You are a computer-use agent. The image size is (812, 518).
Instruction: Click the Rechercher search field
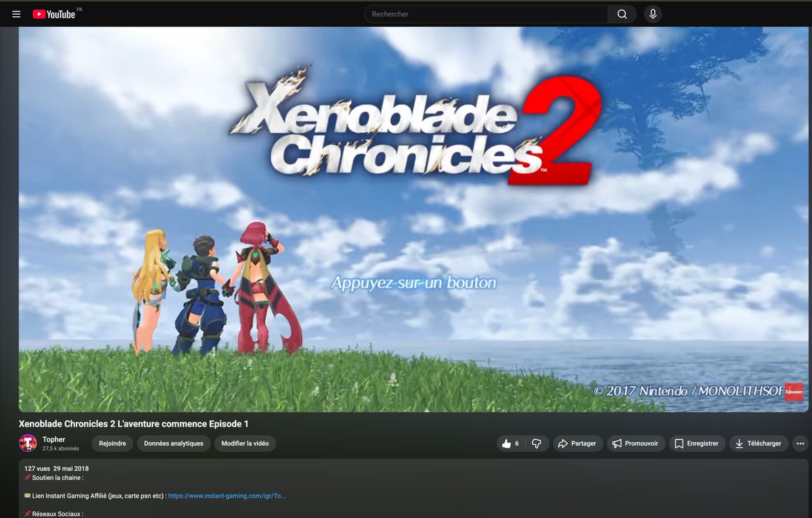tap(486, 14)
